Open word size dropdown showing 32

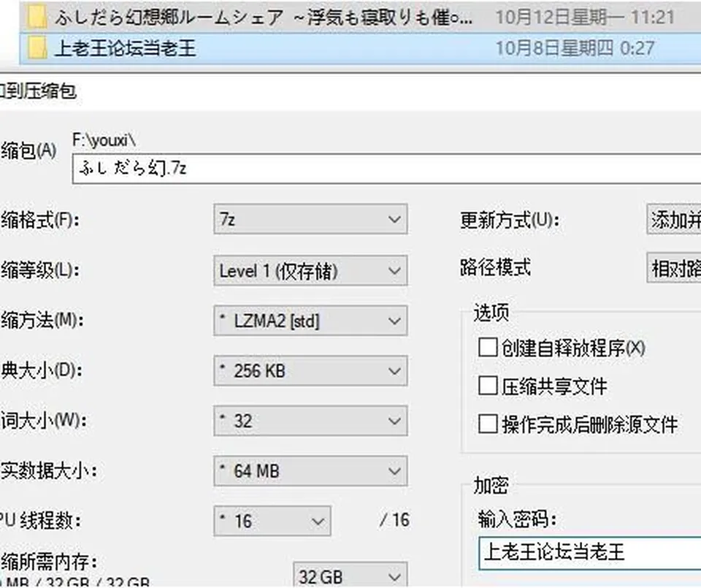point(310,421)
